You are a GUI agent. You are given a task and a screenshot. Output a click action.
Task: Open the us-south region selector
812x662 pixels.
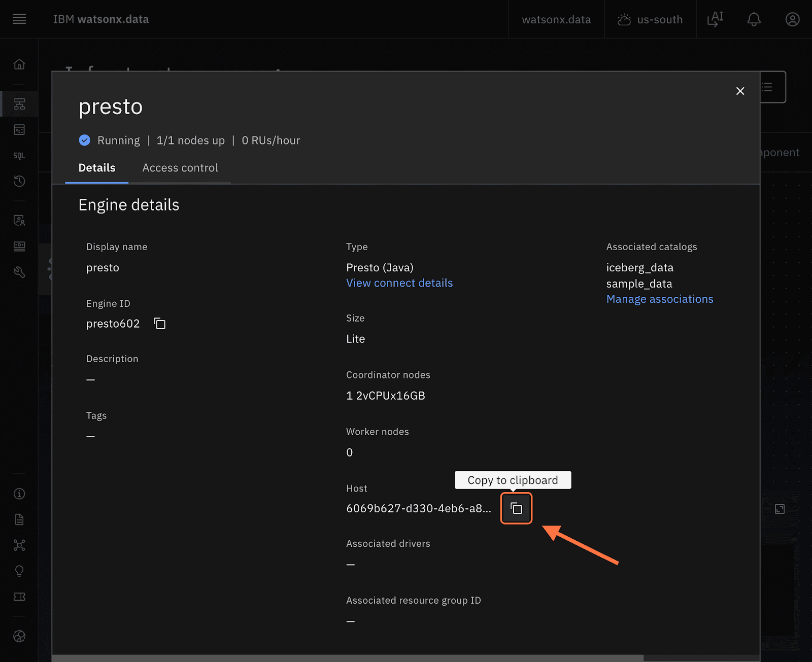pos(650,19)
